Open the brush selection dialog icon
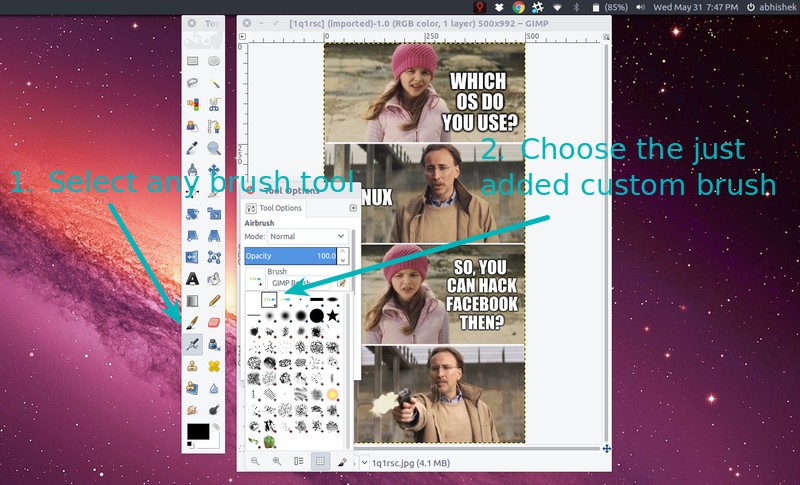800x485 pixels. [x=342, y=461]
